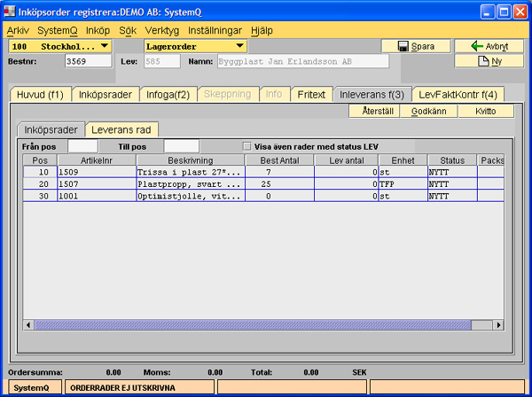Click the Bestnr input field showing 3569
The width and height of the screenshot is (532, 397).
point(88,61)
